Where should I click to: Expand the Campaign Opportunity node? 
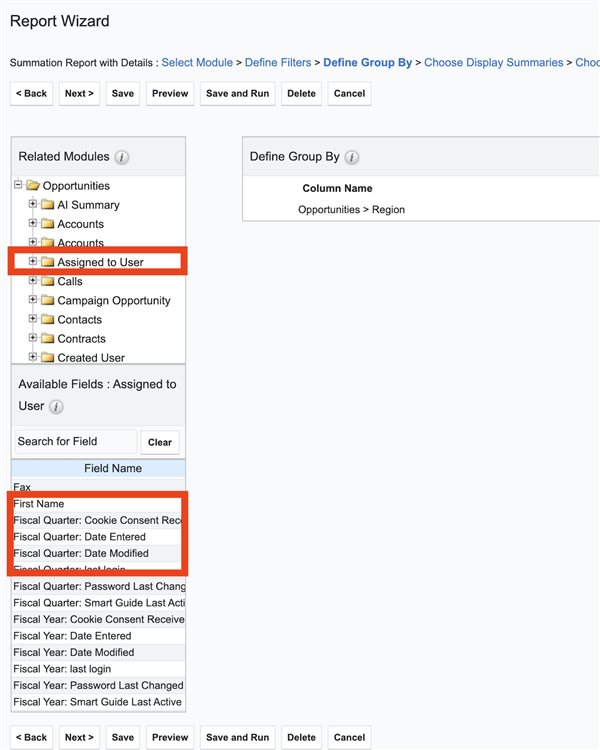33,300
